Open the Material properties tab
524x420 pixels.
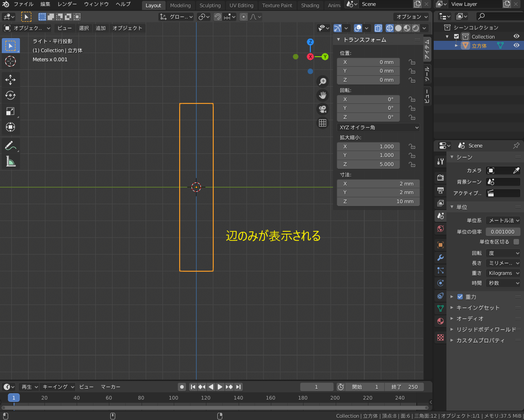[441, 321]
